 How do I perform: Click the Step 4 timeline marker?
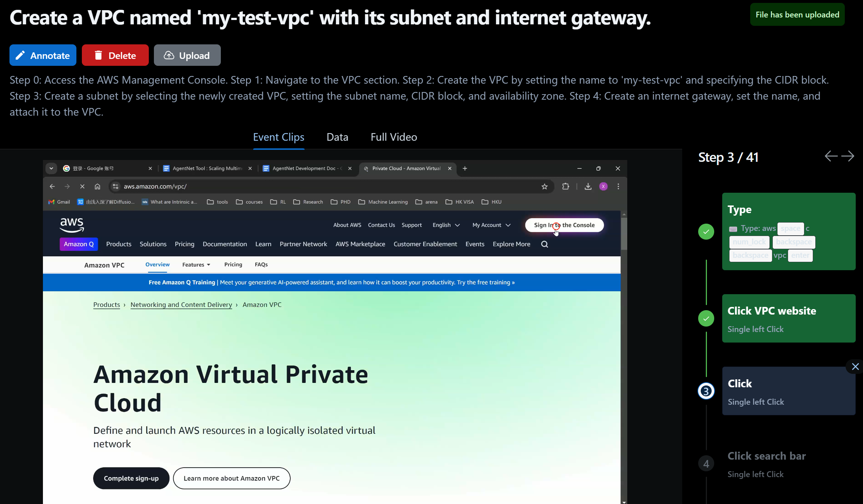pyautogui.click(x=706, y=464)
